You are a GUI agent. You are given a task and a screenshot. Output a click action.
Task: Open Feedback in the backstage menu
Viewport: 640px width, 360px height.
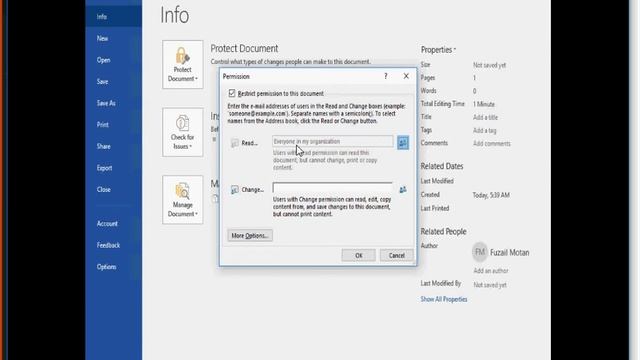click(114, 245)
